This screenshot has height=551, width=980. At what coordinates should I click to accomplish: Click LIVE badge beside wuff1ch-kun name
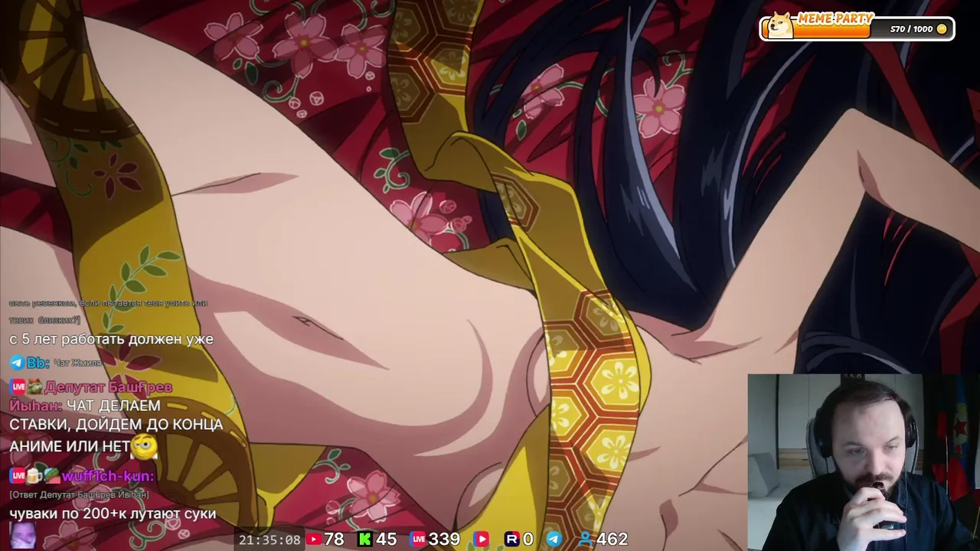(18, 476)
